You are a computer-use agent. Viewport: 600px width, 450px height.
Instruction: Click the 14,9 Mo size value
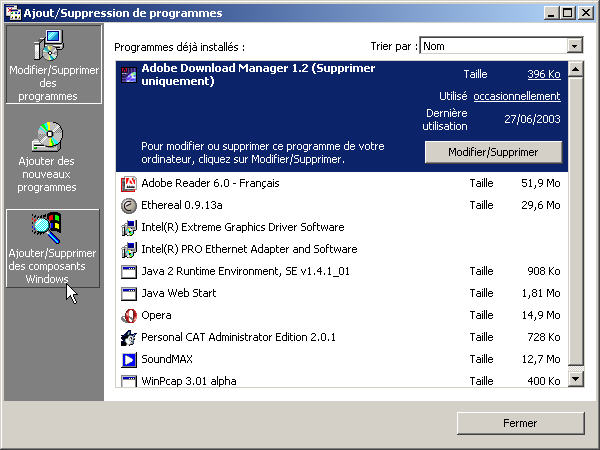point(541,315)
